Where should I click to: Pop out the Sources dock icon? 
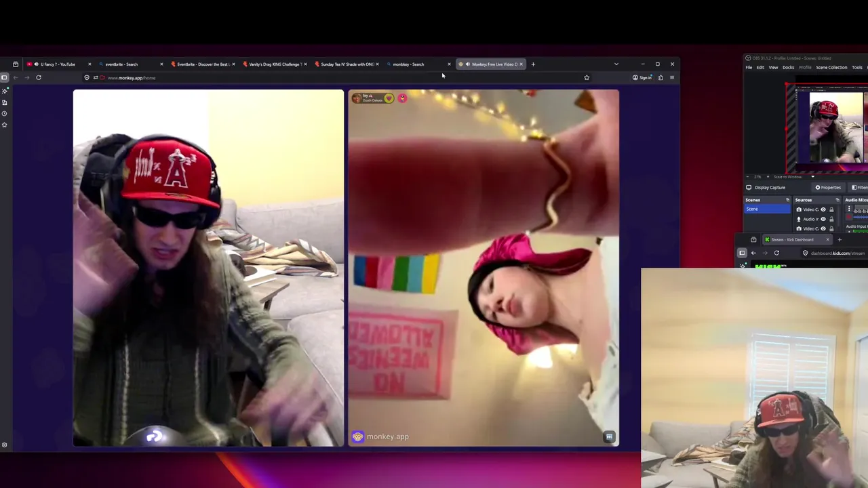click(x=837, y=200)
